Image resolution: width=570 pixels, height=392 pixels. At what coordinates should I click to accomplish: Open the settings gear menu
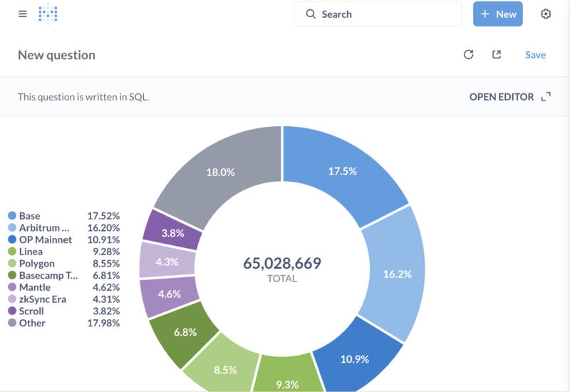tap(546, 14)
